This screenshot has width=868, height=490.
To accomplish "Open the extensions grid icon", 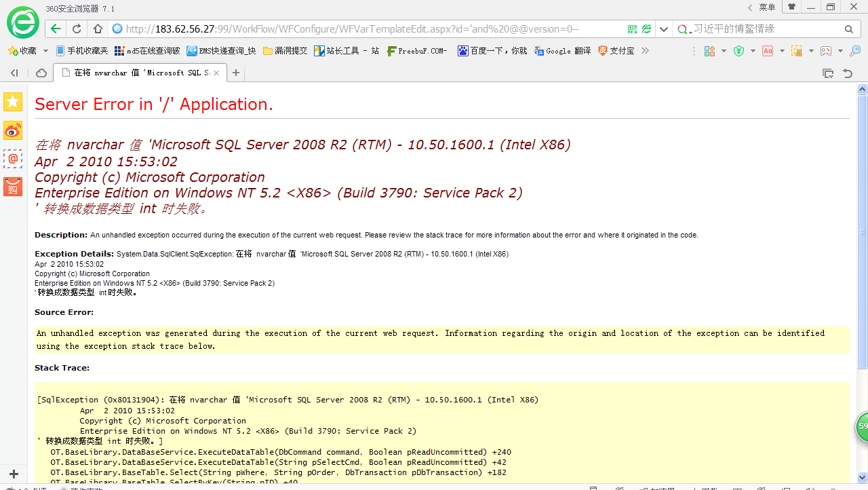I will click(x=710, y=51).
